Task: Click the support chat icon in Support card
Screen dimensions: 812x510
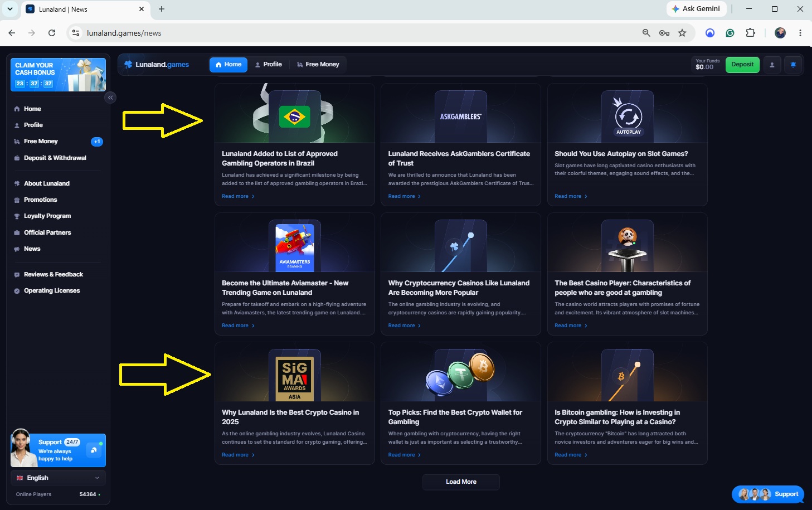Action: pos(94,450)
